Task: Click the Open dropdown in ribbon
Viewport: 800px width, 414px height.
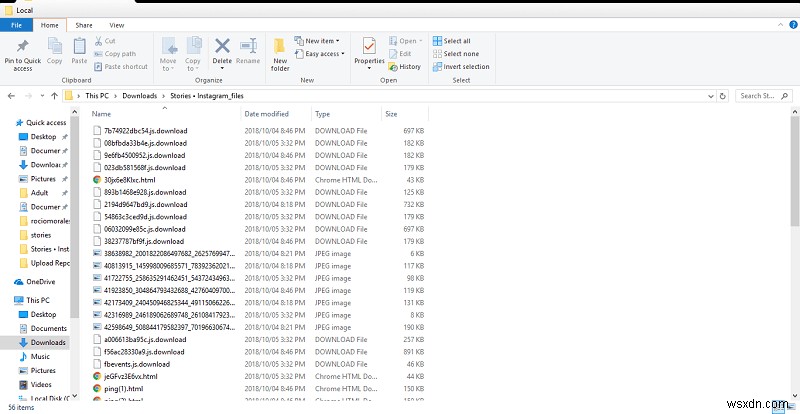Action: (x=406, y=41)
